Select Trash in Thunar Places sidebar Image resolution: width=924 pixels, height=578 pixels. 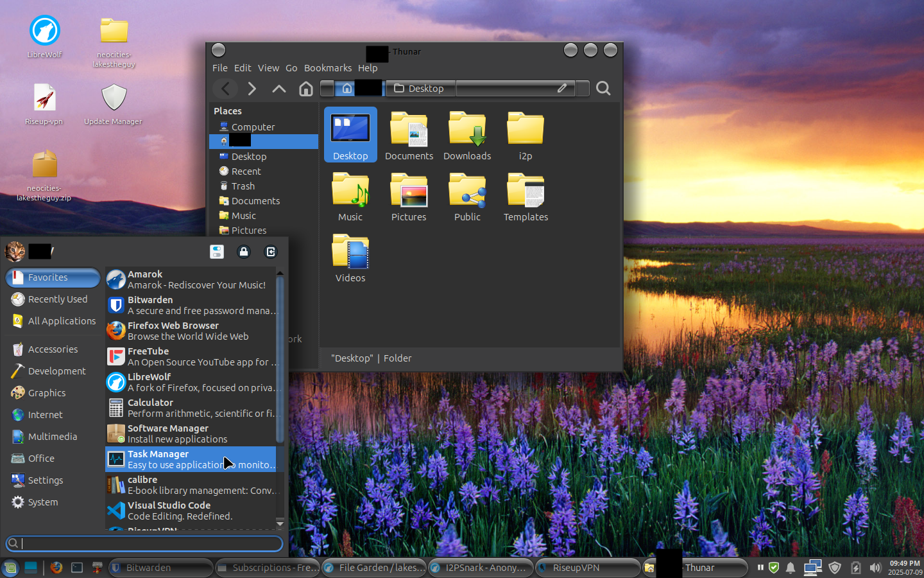(264, 186)
